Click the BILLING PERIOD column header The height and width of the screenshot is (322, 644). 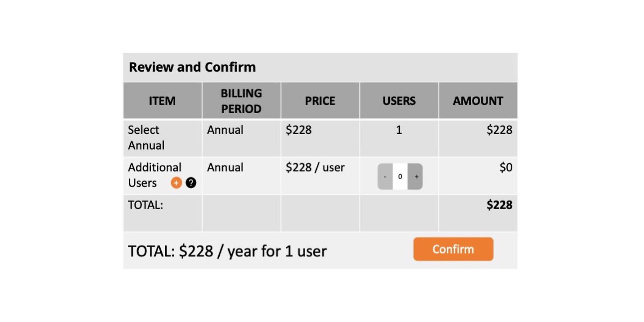click(241, 101)
